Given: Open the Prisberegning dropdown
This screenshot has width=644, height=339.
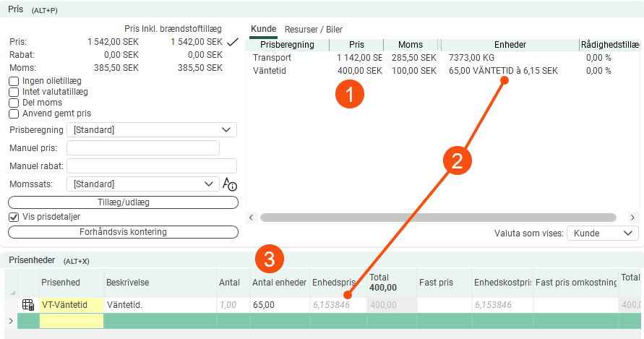Looking at the screenshot, I should point(151,130).
